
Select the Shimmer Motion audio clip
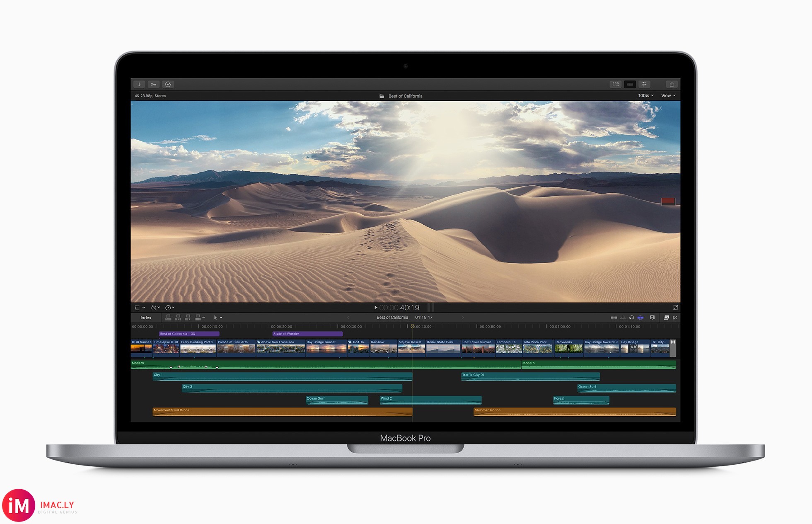(575, 412)
